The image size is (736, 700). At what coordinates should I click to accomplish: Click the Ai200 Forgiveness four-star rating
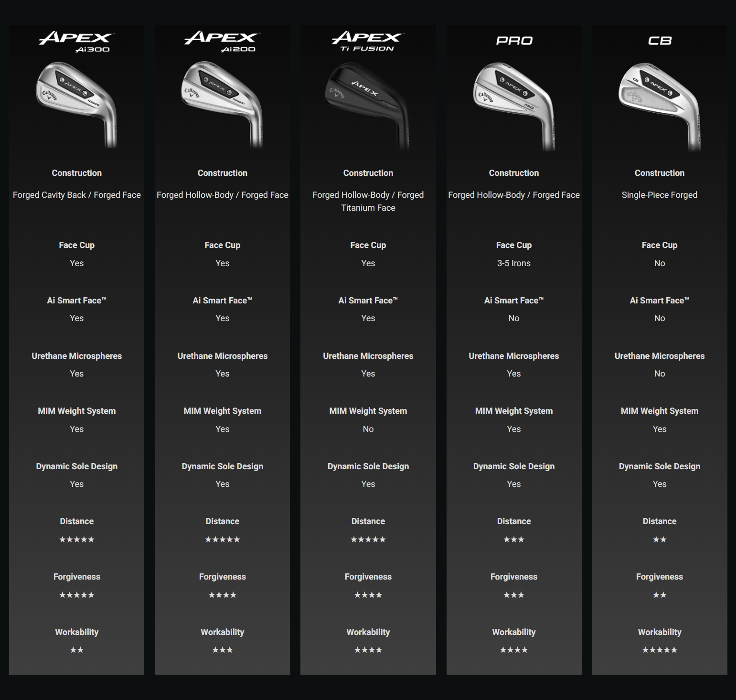click(x=223, y=595)
